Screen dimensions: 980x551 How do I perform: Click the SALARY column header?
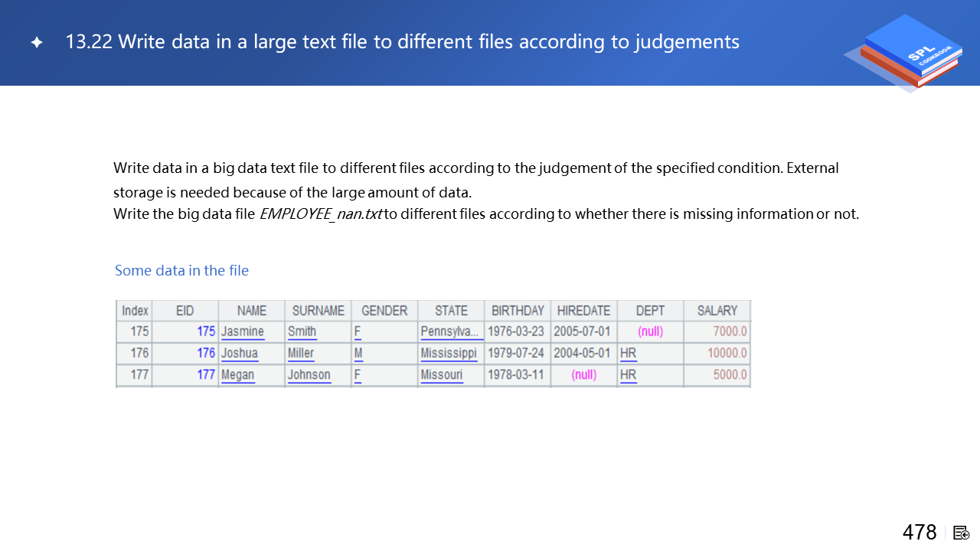[717, 311]
